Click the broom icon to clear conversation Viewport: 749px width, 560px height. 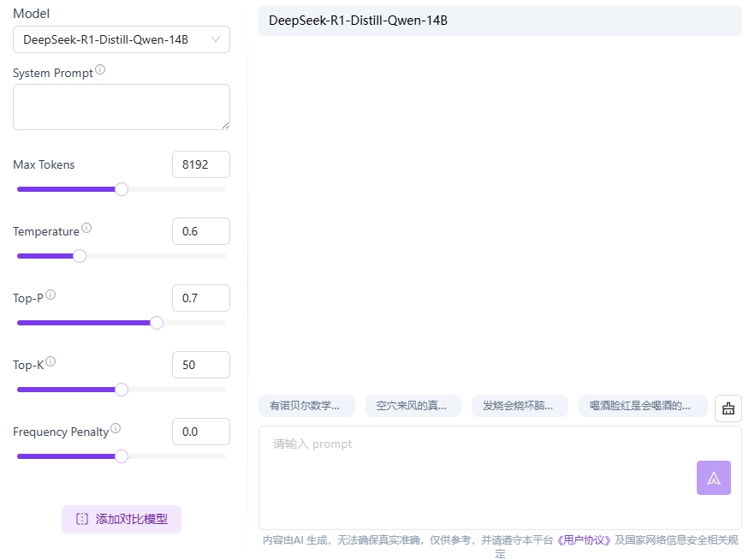[x=728, y=408]
